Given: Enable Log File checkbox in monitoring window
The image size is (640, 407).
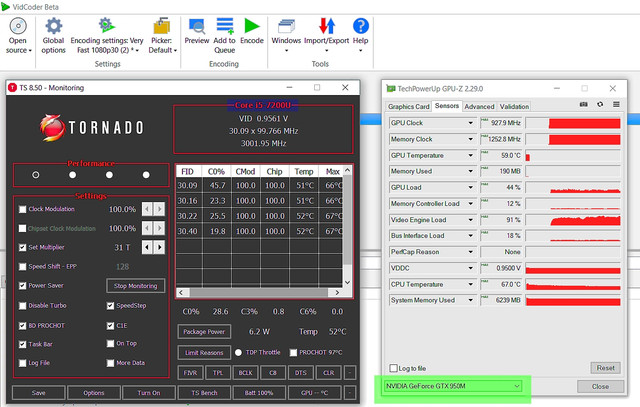Looking at the screenshot, I should click(22, 363).
